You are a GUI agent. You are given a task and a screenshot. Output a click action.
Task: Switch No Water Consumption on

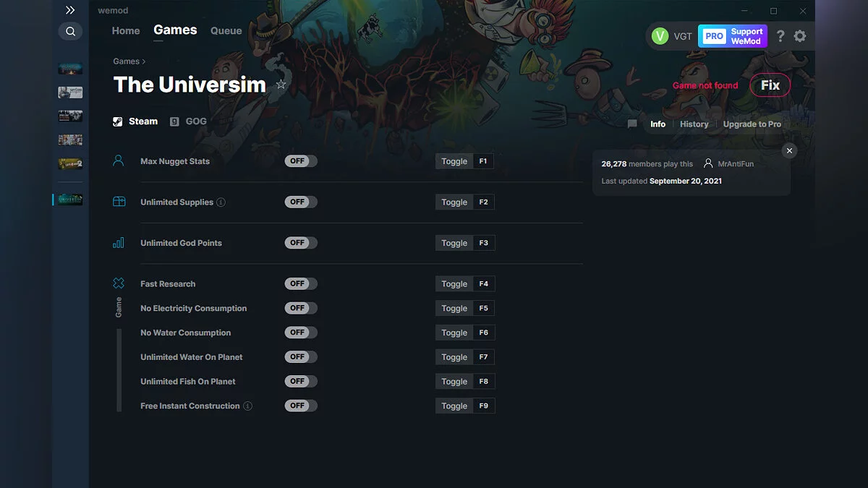click(300, 332)
